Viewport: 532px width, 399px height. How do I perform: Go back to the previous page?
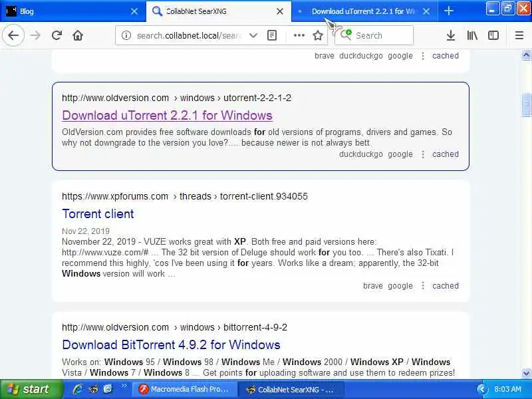(x=13, y=35)
